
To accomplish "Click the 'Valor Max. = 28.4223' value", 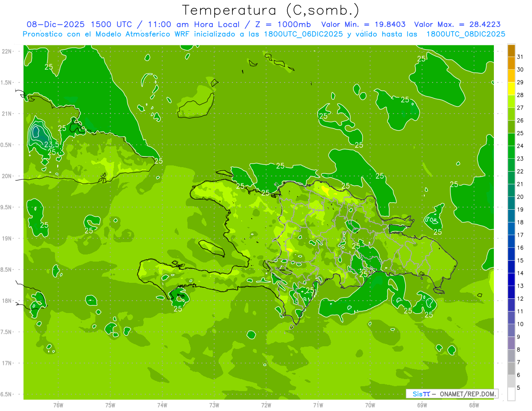I will click(x=458, y=24).
